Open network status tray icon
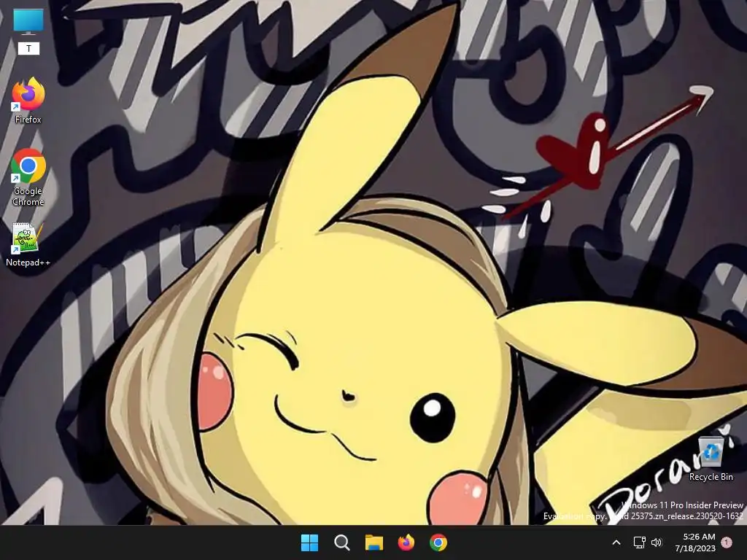 point(639,542)
